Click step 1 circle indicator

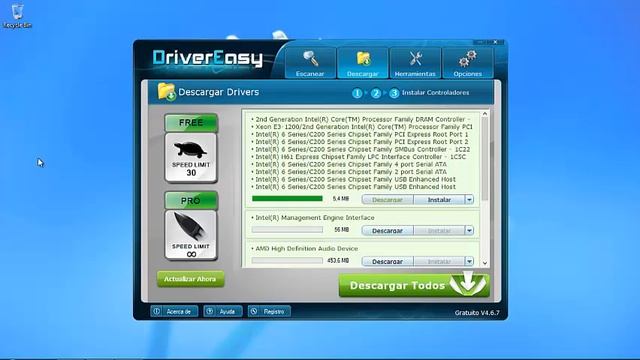click(357, 93)
